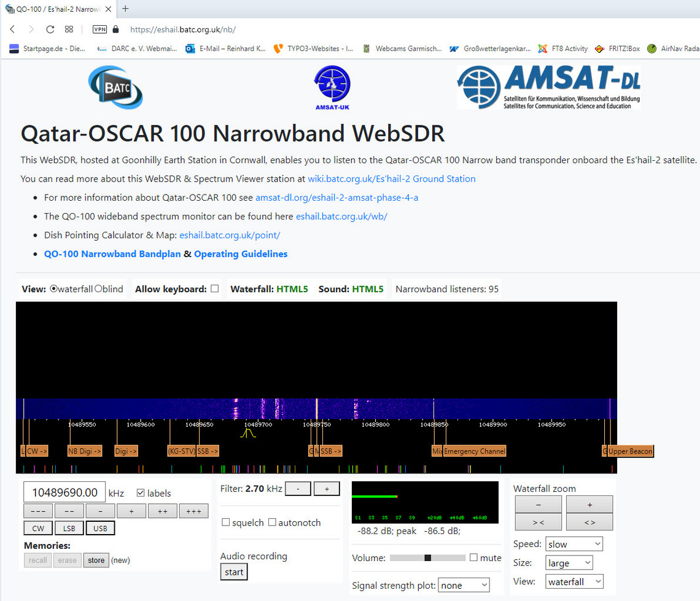Click the Volume slider handle
The image size is (700, 601).
pyautogui.click(x=428, y=558)
